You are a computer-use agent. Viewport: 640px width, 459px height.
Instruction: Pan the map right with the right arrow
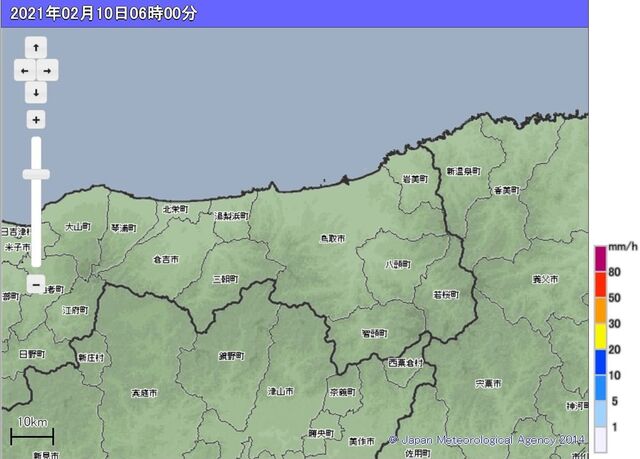click(x=47, y=70)
